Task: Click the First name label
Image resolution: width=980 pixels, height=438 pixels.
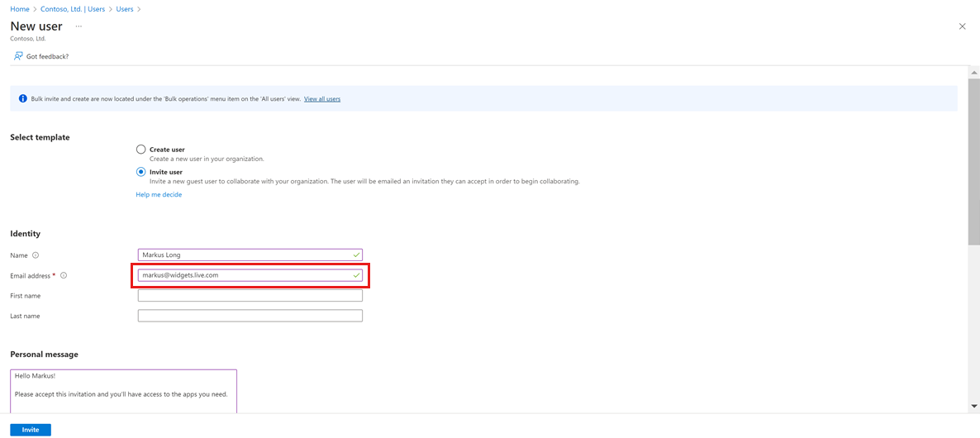Action: [x=26, y=296]
